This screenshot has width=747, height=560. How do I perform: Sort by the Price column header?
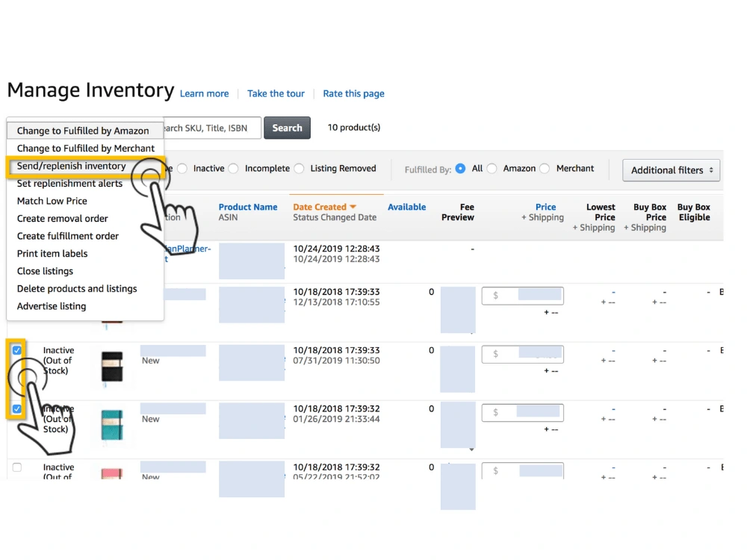point(545,207)
